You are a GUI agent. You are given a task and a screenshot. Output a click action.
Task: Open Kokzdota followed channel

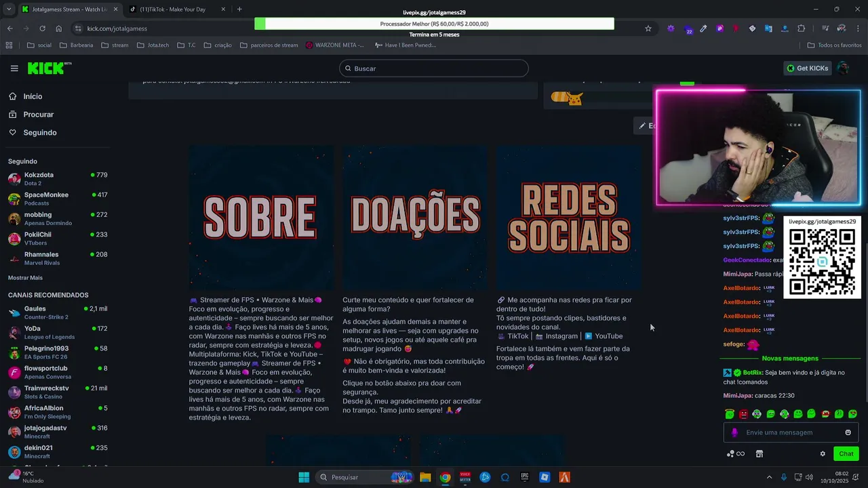pos(58,179)
